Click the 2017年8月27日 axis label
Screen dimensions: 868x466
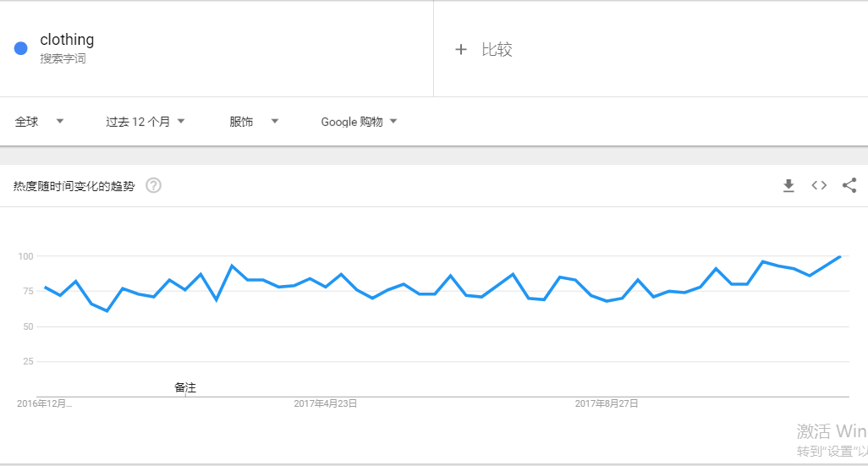606,403
